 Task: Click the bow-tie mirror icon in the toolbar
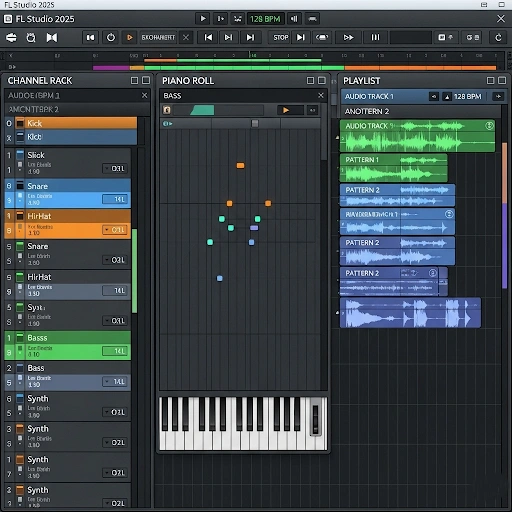52,37
